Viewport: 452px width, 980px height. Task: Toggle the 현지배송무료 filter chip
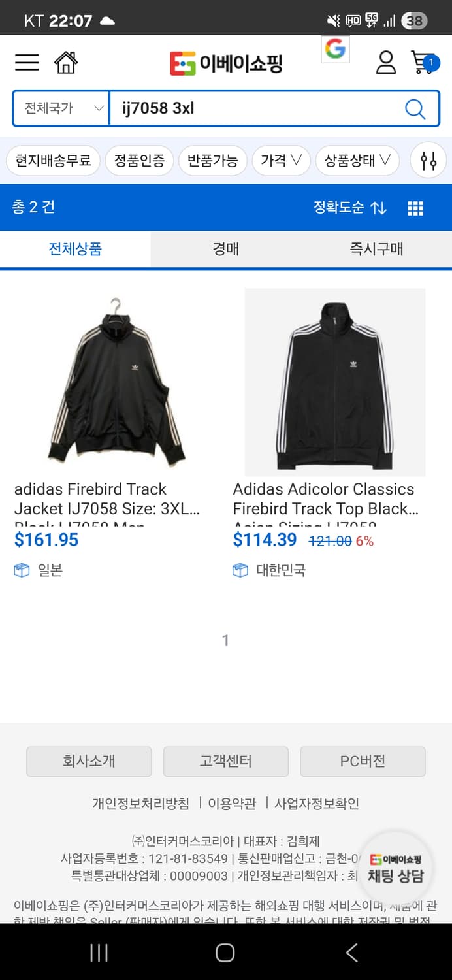click(x=54, y=160)
